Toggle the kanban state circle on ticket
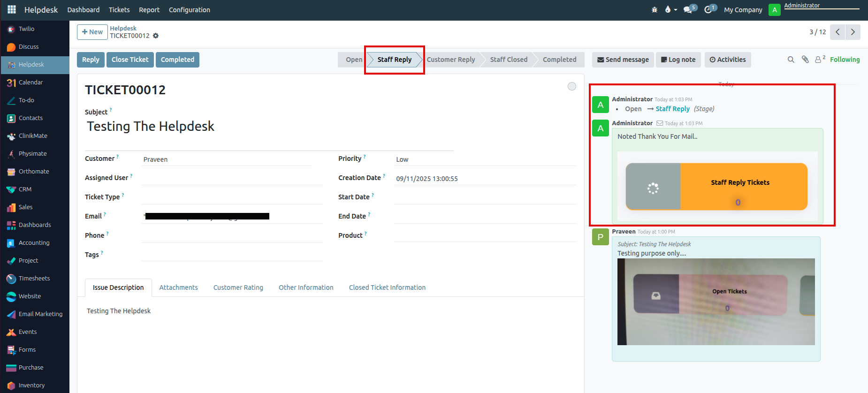Viewport: 868px width, 393px height. pos(571,86)
